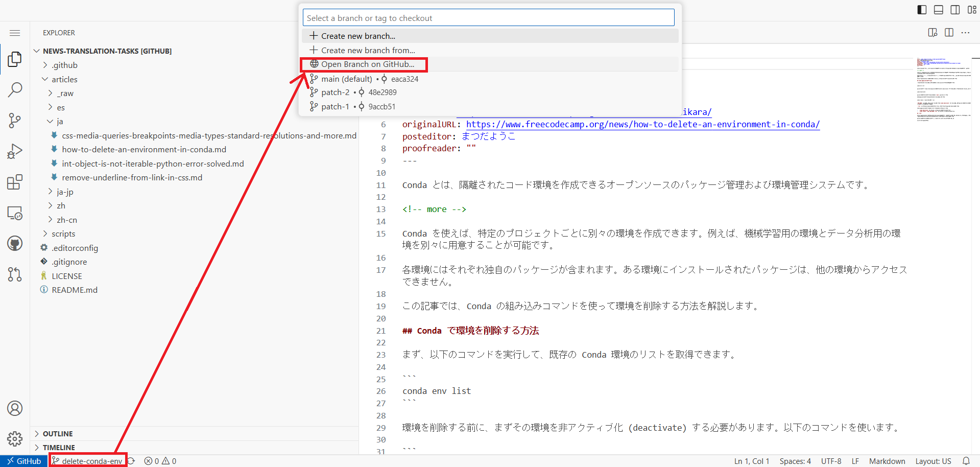Click the delete-conda-env branch in status bar

pyautogui.click(x=87, y=461)
